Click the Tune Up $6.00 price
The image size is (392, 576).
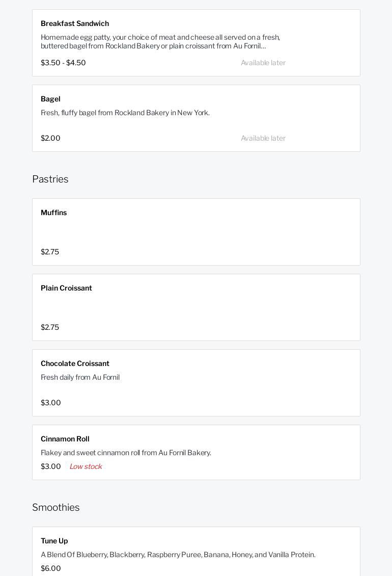click(51, 568)
